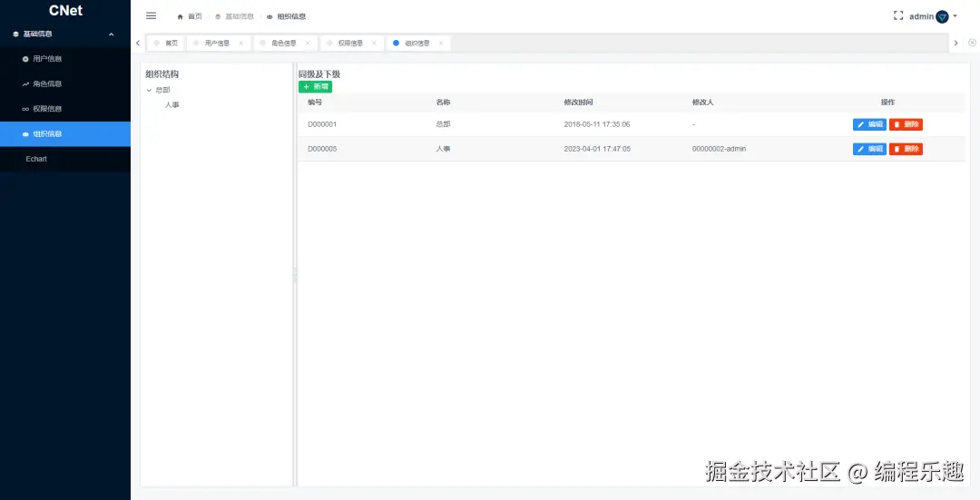The image size is (980, 500).
Task: Click the 角色信息 sidebar chart icon
Action: [x=25, y=83]
